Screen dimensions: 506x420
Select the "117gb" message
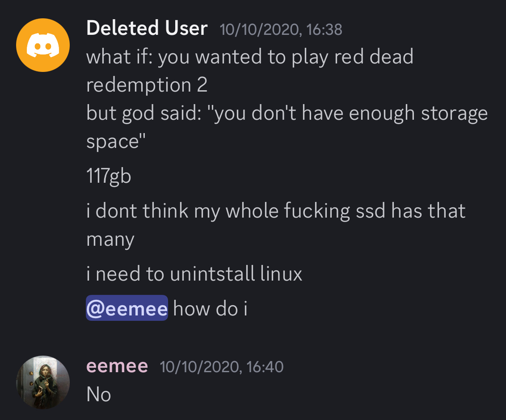coord(109,176)
